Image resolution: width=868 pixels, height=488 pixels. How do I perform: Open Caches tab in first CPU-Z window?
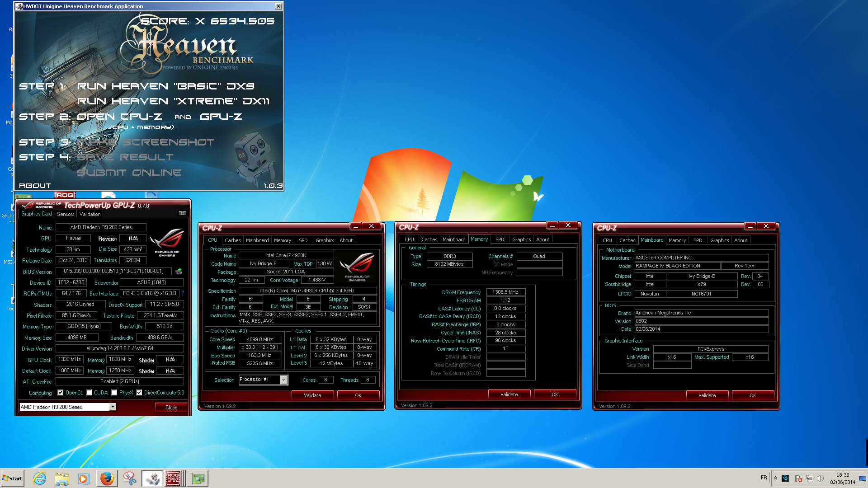coord(233,240)
